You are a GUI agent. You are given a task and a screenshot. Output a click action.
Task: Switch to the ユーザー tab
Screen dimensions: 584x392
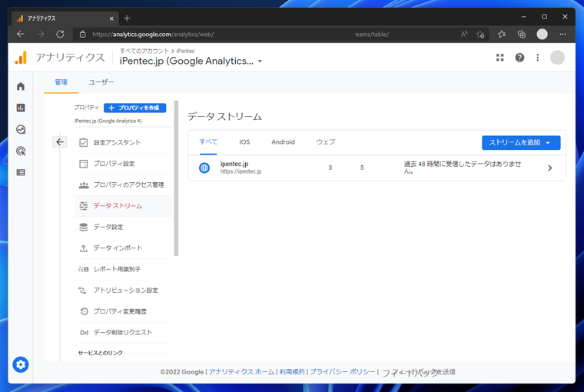[x=101, y=82]
